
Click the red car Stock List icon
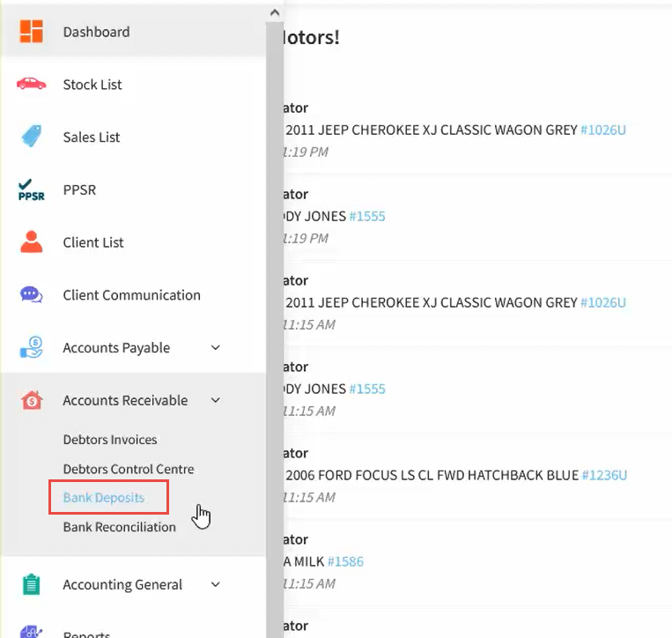(31, 84)
